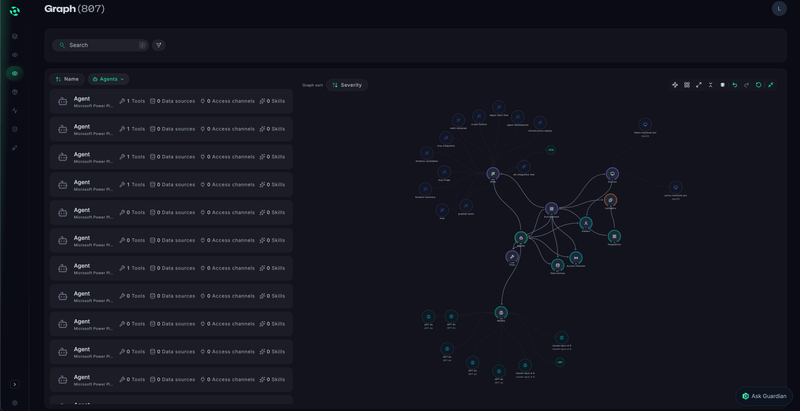Select the highlighted green eye sidebar icon
The height and width of the screenshot is (411, 800).
pos(15,73)
